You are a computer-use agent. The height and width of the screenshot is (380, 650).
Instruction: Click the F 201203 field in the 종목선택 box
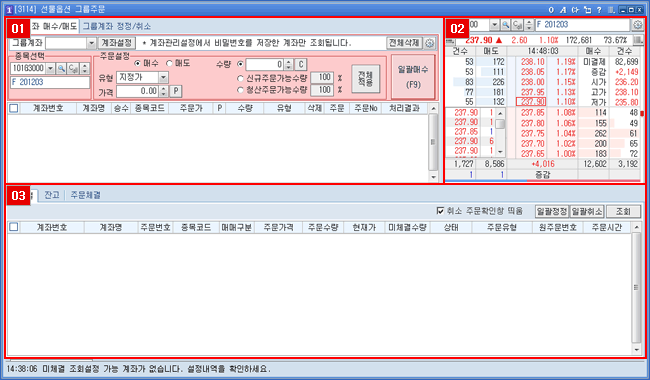point(50,82)
